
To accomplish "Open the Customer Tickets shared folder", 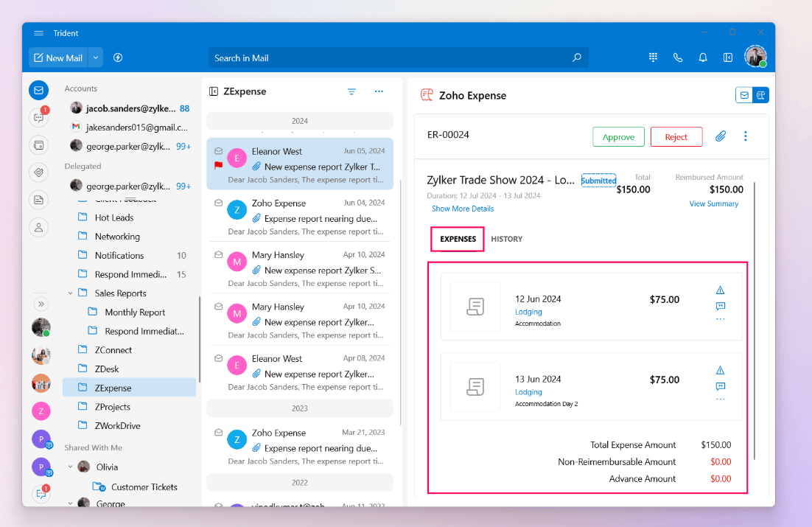I will tap(135, 486).
